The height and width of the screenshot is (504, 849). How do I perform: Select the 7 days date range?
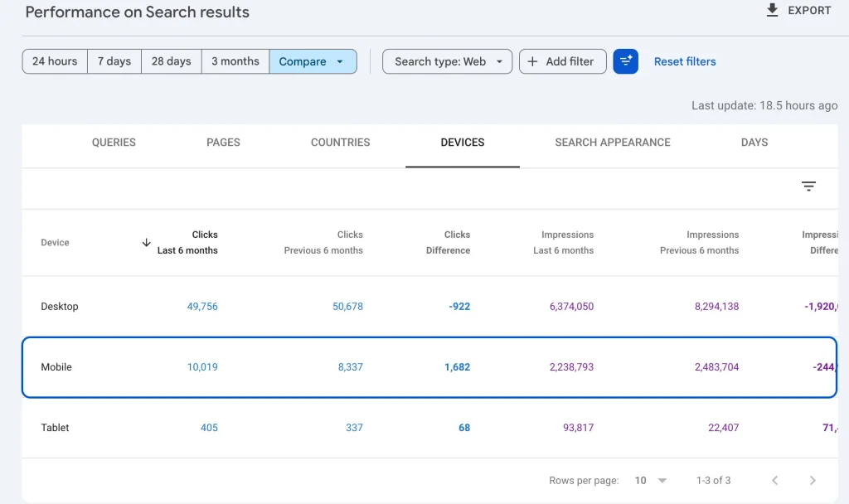pyautogui.click(x=114, y=61)
